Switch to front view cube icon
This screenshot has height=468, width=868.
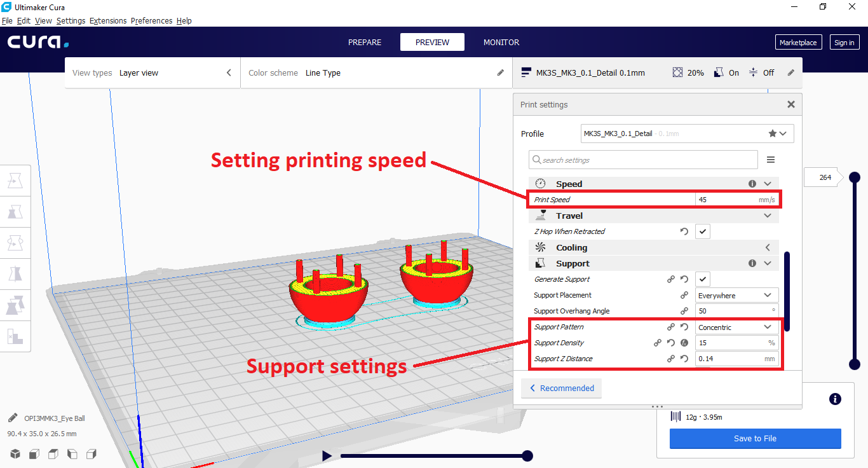click(34, 453)
